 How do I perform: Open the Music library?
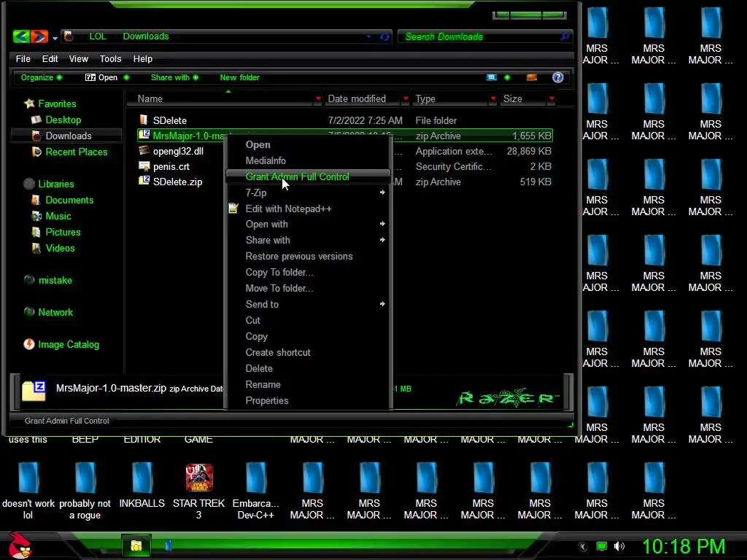(x=58, y=216)
